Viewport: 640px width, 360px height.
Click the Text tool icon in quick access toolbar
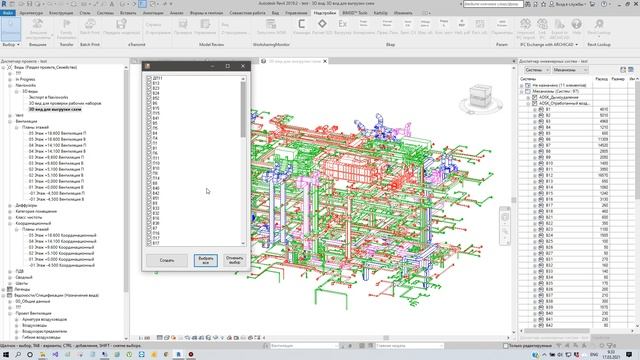[112, 4]
